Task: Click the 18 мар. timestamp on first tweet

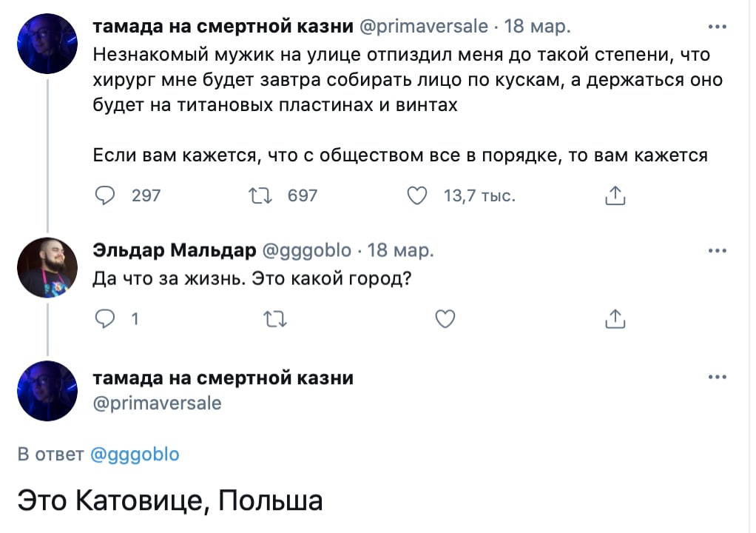Action: [537, 27]
